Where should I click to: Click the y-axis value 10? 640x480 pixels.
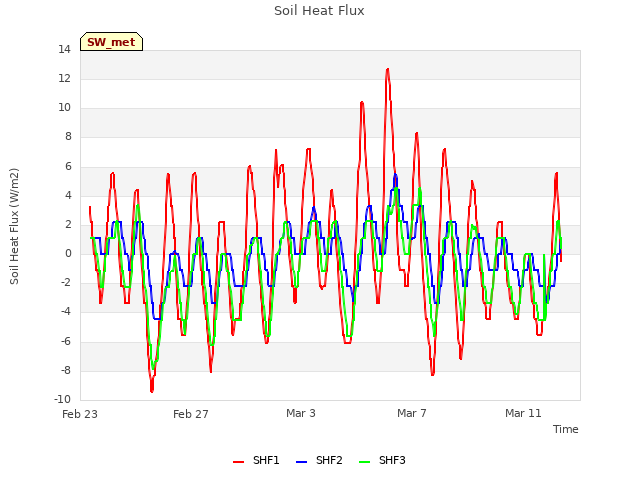[64, 108]
